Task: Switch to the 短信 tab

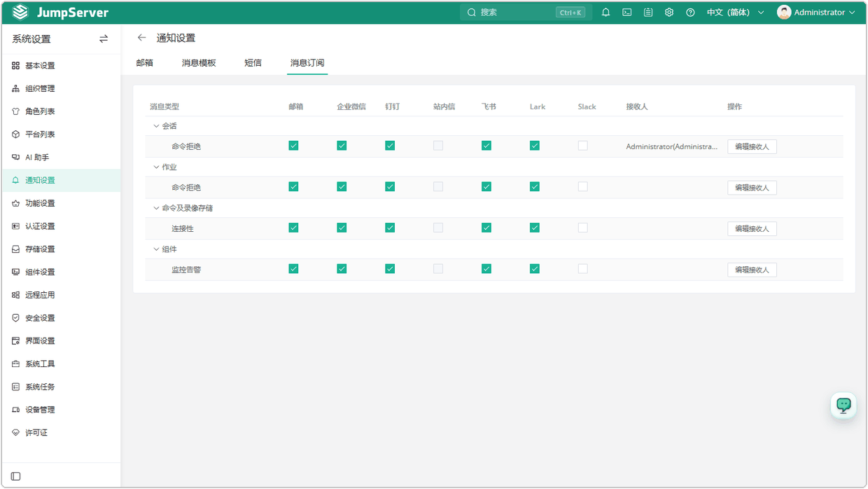Action: click(x=253, y=63)
